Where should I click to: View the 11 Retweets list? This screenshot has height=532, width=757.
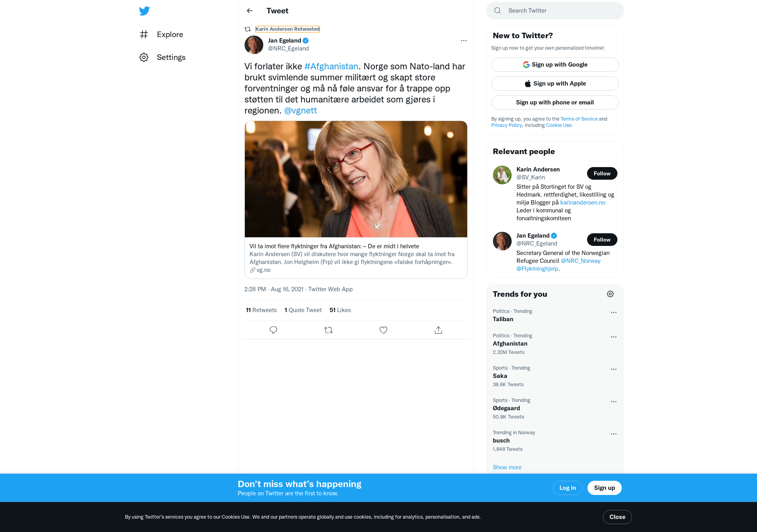261,310
